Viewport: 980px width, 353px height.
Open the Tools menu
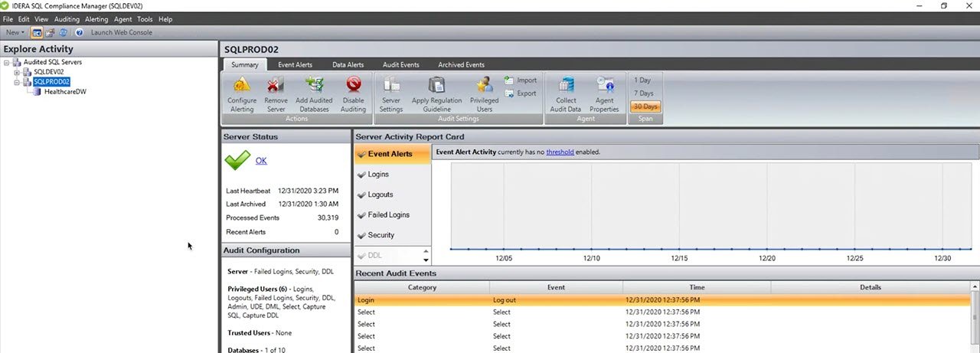click(145, 19)
